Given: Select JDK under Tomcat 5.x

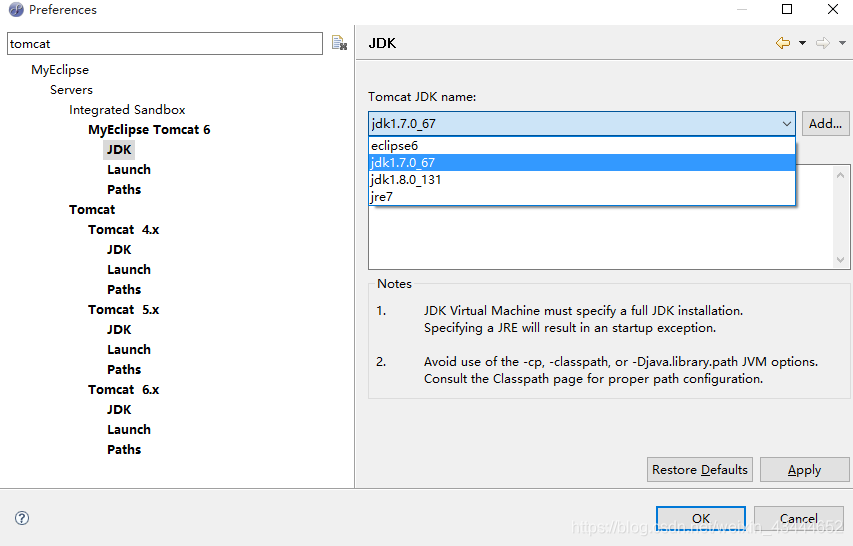Looking at the screenshot, I should point(119,330).
